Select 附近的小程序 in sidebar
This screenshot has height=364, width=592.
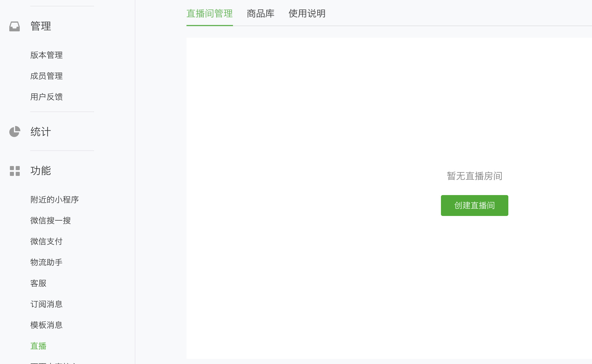(55, 200)
